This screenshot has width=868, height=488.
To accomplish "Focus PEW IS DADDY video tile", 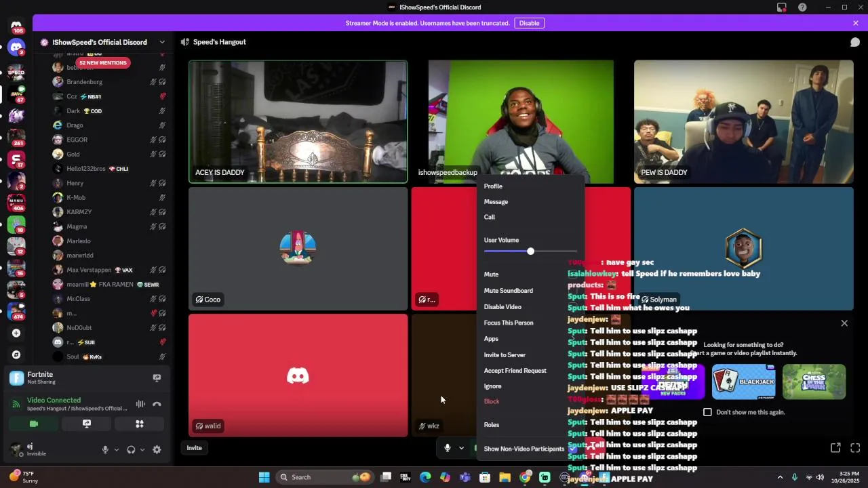I will coord(744,122).
